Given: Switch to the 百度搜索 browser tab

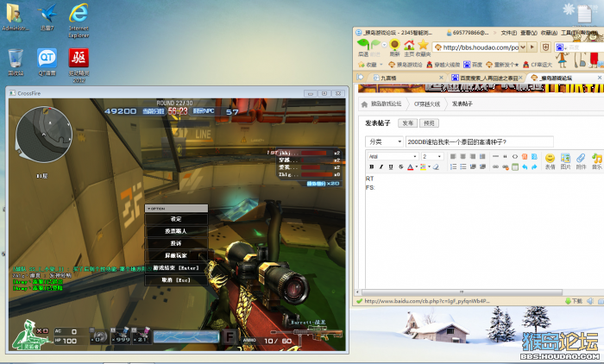Looking at the screenshot, I should (x=486, y=78).
